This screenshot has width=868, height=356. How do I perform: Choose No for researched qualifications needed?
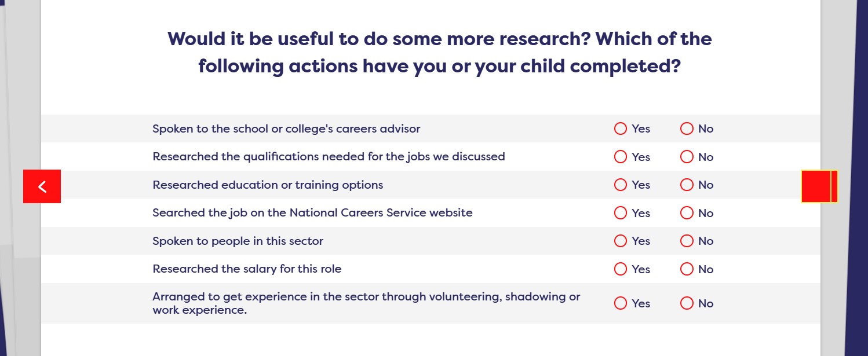687,157
